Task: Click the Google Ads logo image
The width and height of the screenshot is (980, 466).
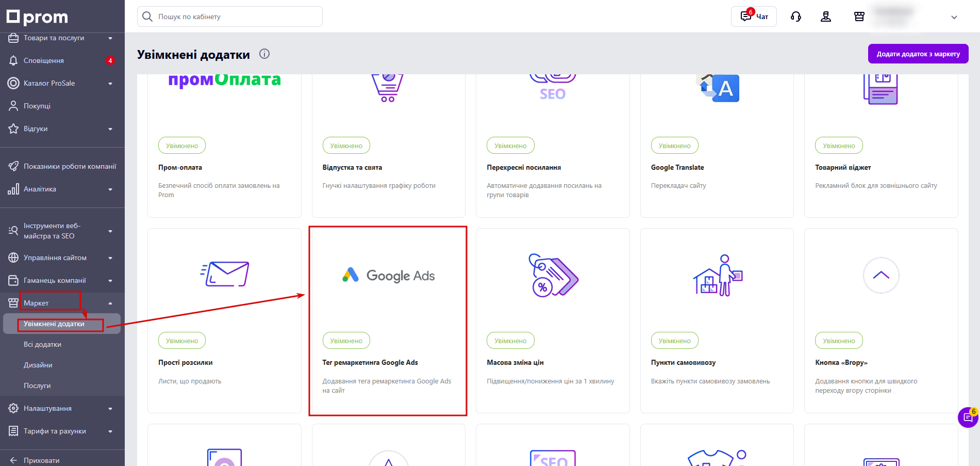Action: 389,276
